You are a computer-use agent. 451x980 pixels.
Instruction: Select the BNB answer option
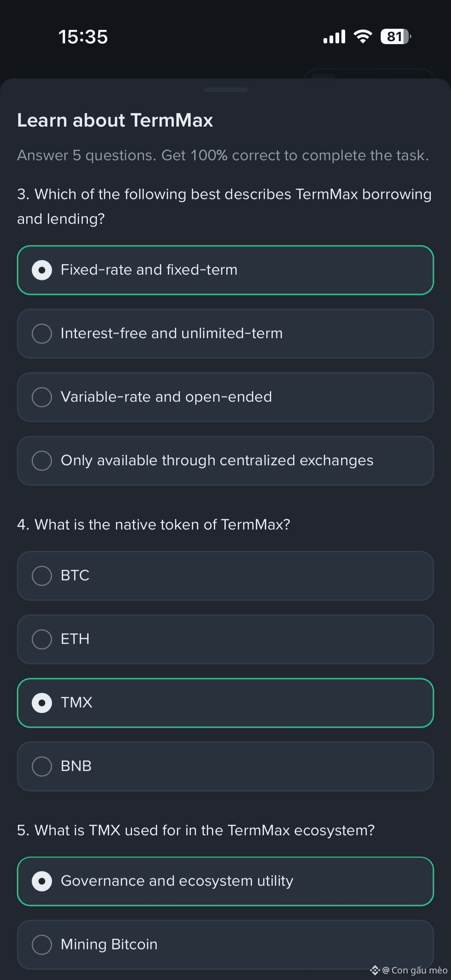(x=225, y=766)
